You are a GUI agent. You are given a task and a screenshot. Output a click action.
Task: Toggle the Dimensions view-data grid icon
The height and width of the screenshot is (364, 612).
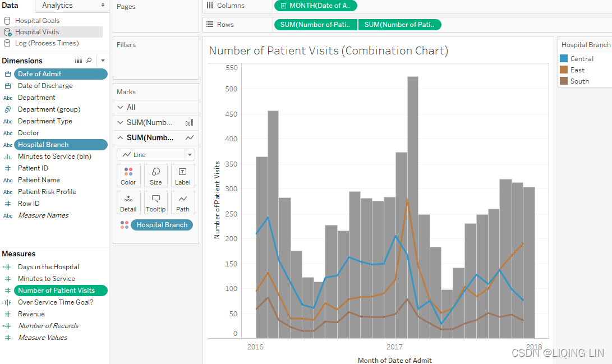point(79,61)
